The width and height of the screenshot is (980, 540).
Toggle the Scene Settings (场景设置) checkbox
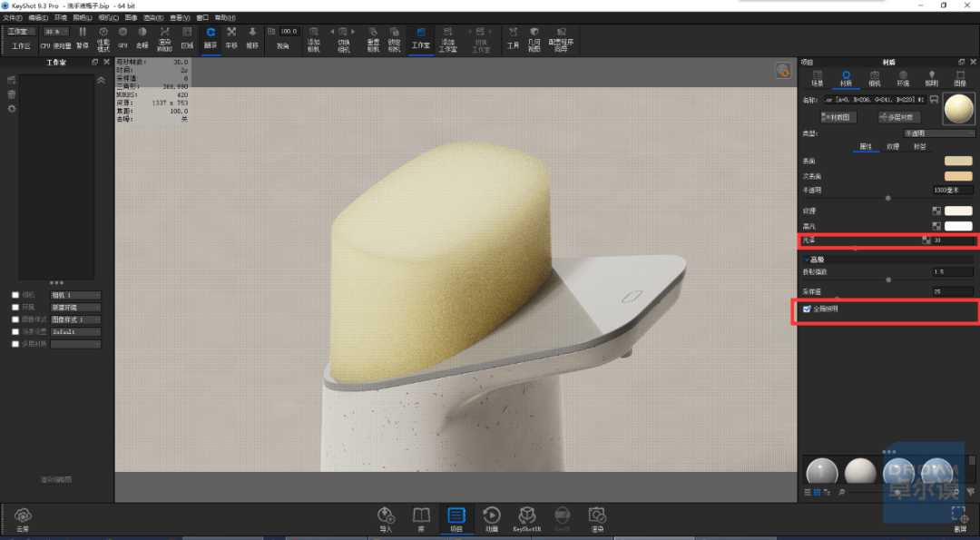click(x=15, y=332)
